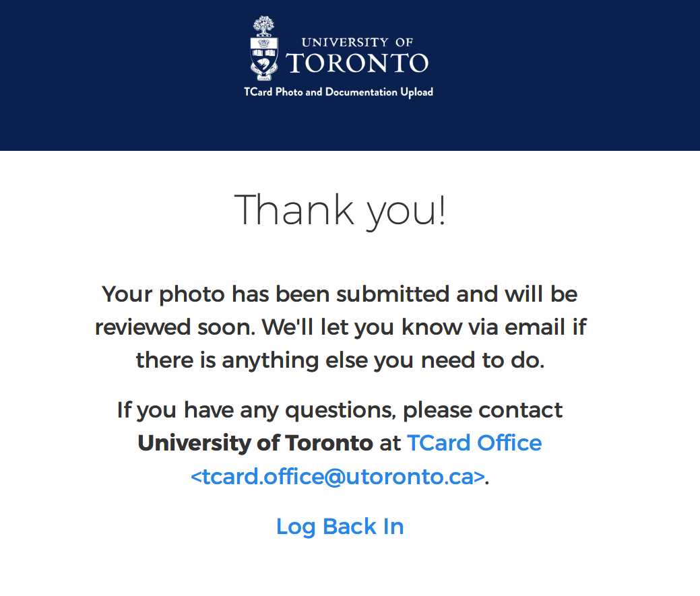Follow the Log Back In link

tap(340, 526)
